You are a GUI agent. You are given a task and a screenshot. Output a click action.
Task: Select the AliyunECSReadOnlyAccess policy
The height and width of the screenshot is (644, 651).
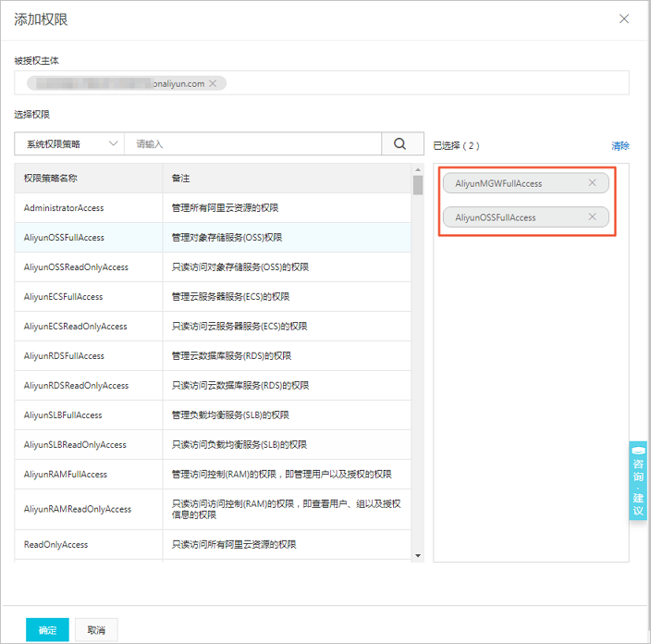click(213, 326)
